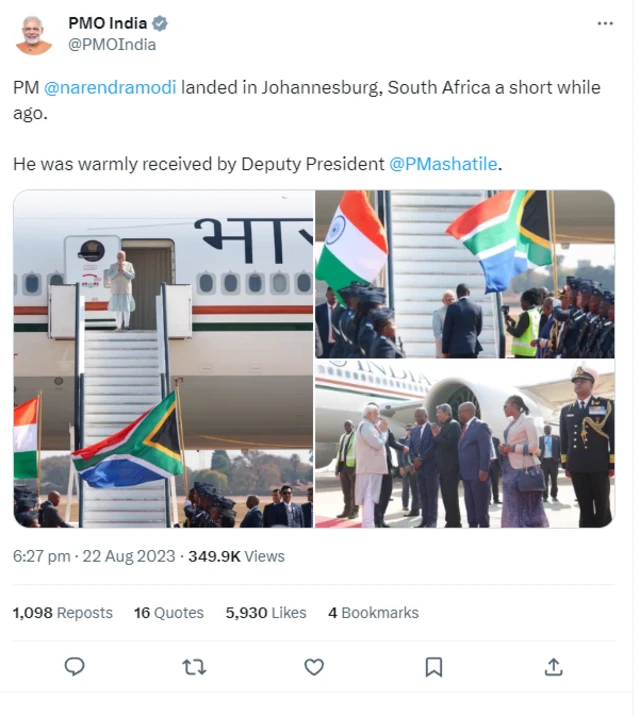The height and width of the screenshot is (717, 640).
Task: Open the bottom-right tarmac greeting photo
Action: 465,444
